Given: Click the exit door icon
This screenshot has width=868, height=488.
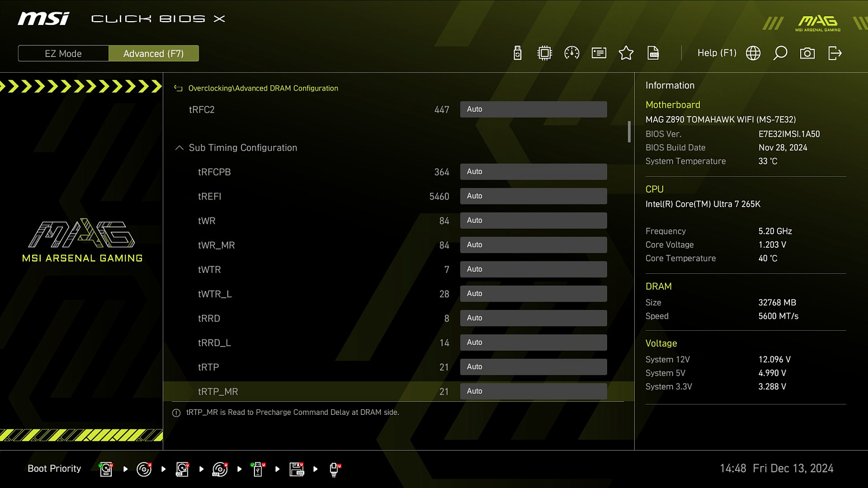Looking at the screenshot, I should pyautogui.click(x=835, y=53).
